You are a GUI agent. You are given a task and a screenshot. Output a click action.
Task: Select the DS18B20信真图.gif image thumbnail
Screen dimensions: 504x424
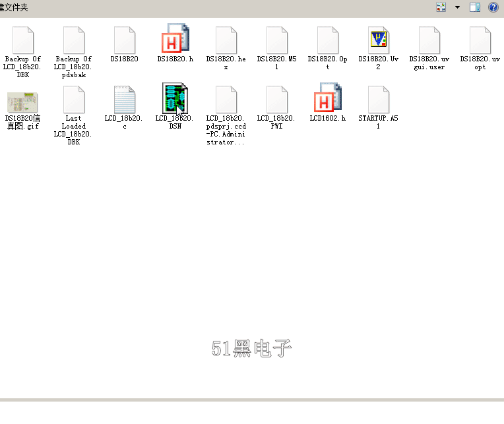22,102
